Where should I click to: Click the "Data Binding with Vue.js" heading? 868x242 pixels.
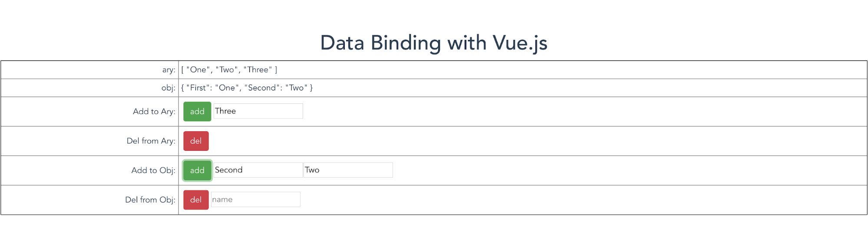coord(433,43)
